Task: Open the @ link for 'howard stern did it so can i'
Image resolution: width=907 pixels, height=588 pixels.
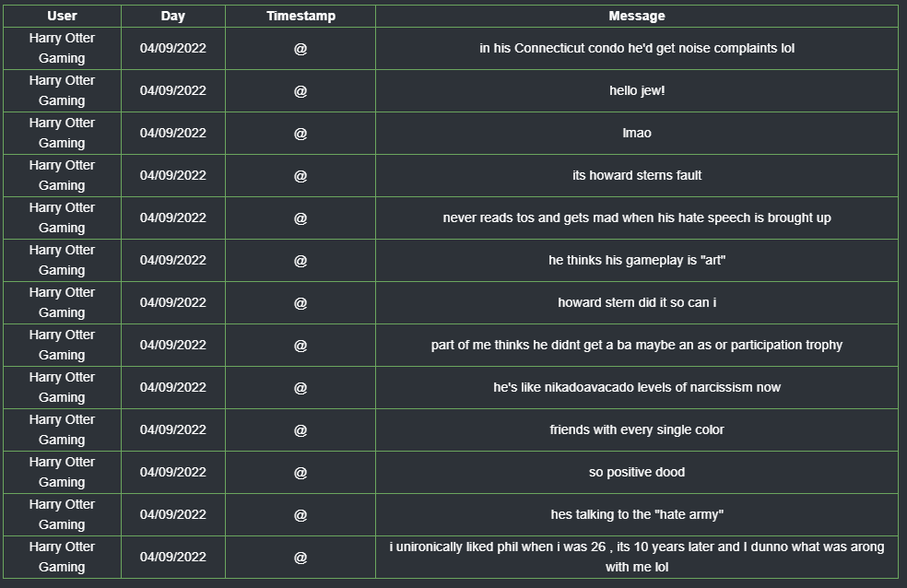Action: (300, 303)
